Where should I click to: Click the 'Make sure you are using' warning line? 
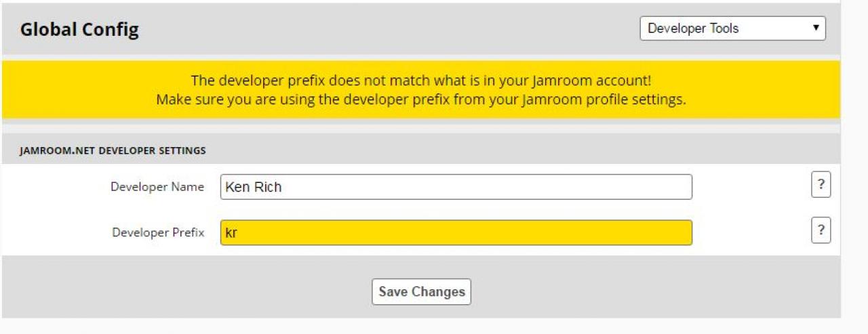click(420, 100)
